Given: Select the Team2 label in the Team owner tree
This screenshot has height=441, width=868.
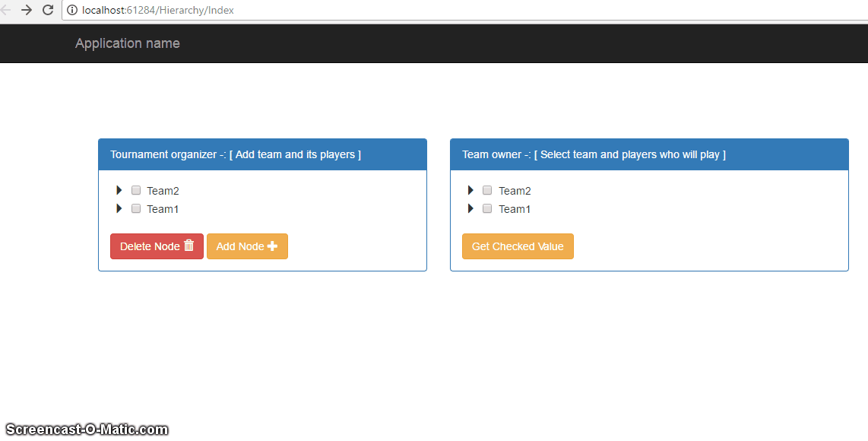Looking at the screenshot, I should (x=515, y=191).
